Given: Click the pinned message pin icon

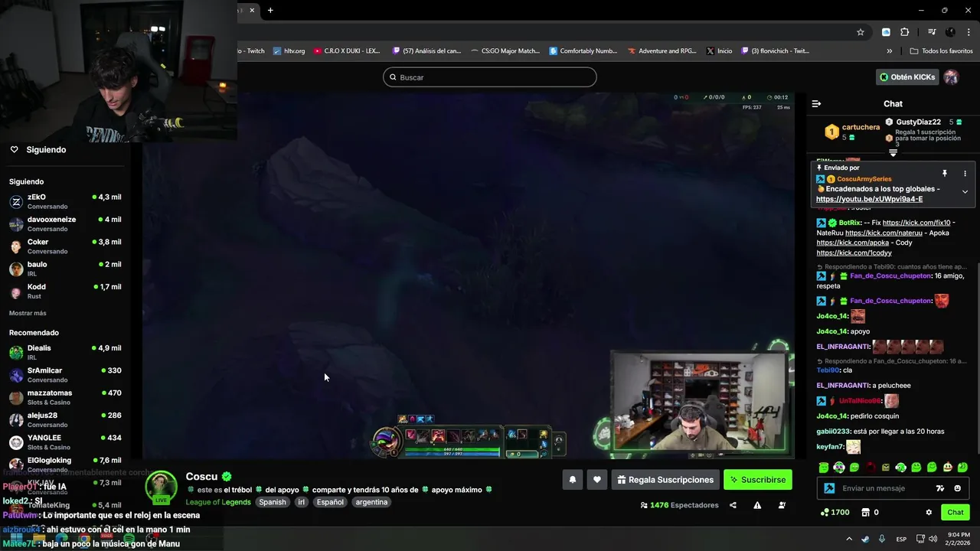Looking at the screenshot, I should 945,174.
